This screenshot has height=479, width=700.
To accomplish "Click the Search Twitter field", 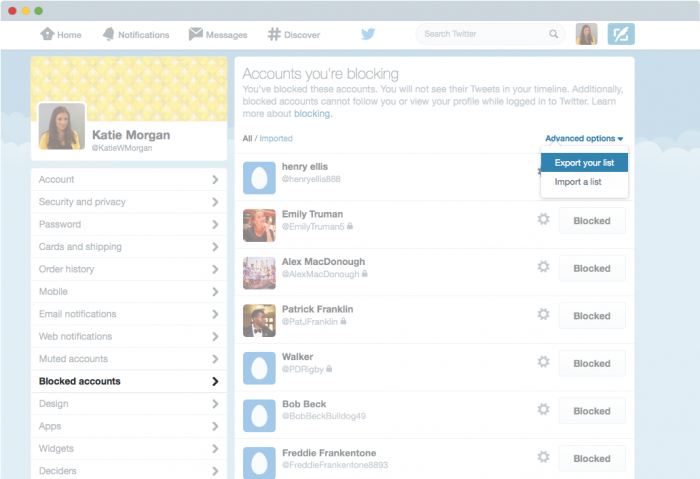I will (x=482, y=34).
